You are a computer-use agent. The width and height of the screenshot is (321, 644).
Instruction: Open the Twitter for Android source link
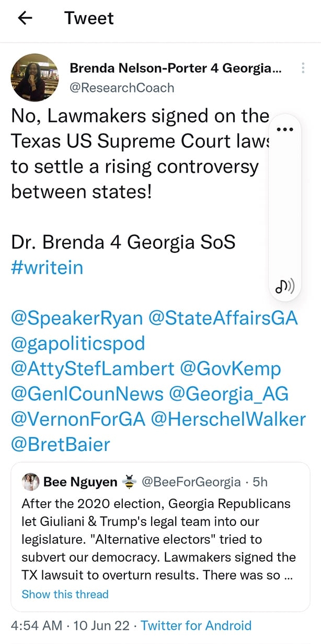pyautogui.click(x=196, y=625)
